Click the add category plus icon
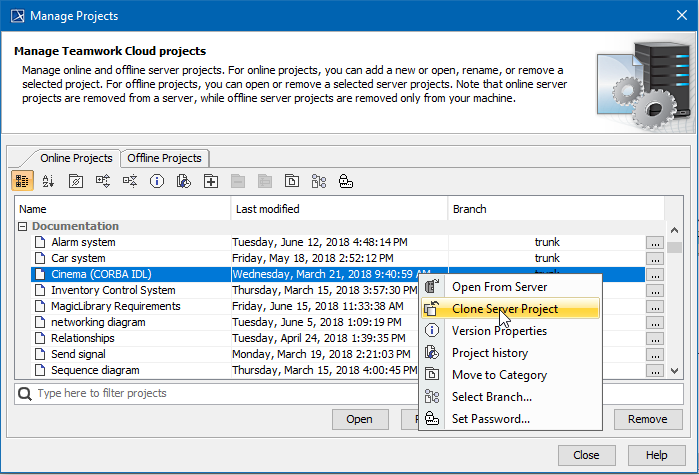Image resolution: width=699 pixels, height=475 pixels. (211, 181)
